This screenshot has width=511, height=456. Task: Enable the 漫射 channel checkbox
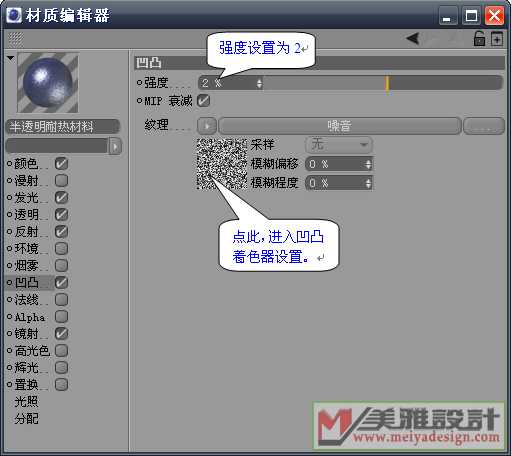(61, 180)
